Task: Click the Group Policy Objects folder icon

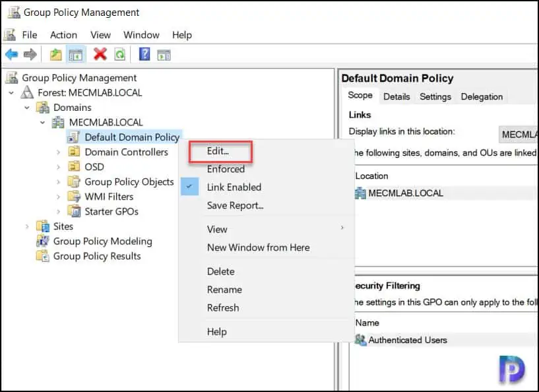Action: tap(74, 181)
